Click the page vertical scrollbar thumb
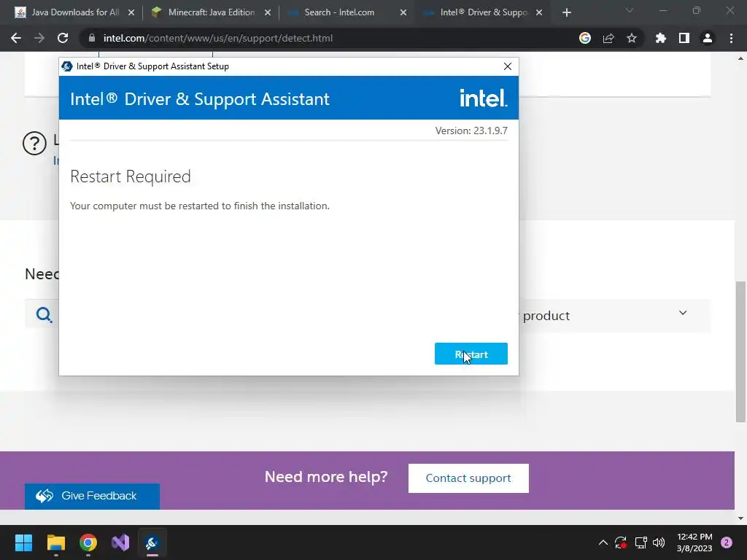Image resolution: width=747 pixels, height=560 pixels. click(740, 351)
